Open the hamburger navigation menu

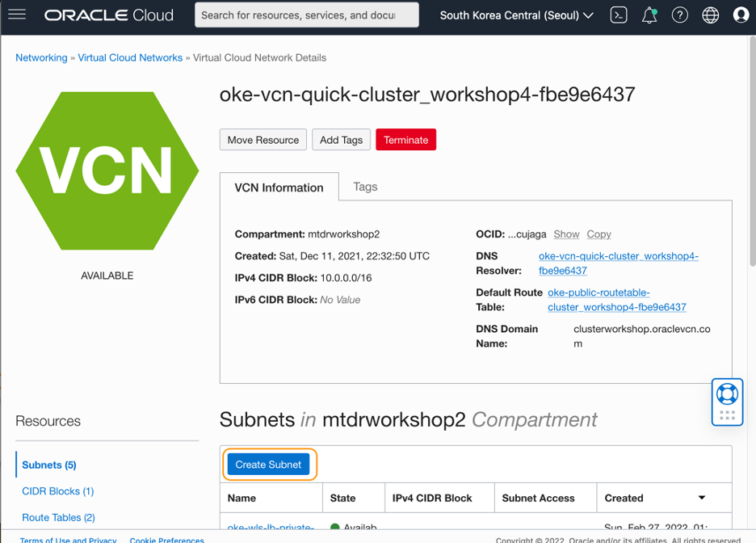(17, 15)
